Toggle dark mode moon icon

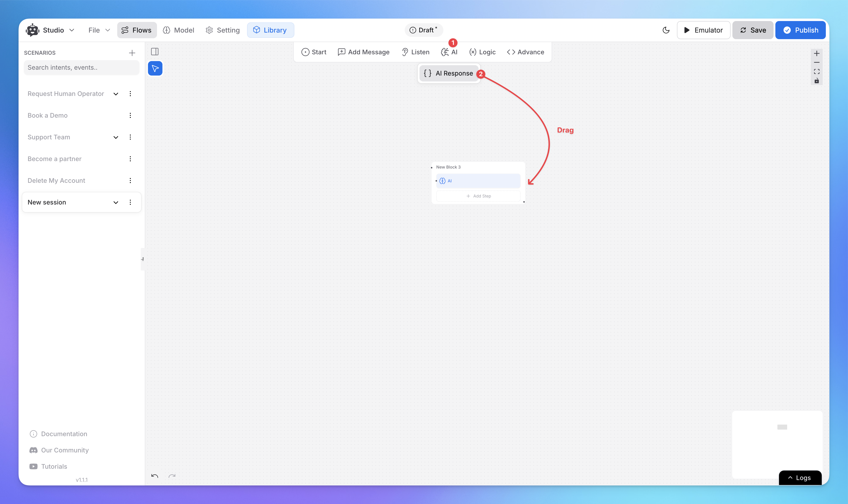(x=666, y=30)
